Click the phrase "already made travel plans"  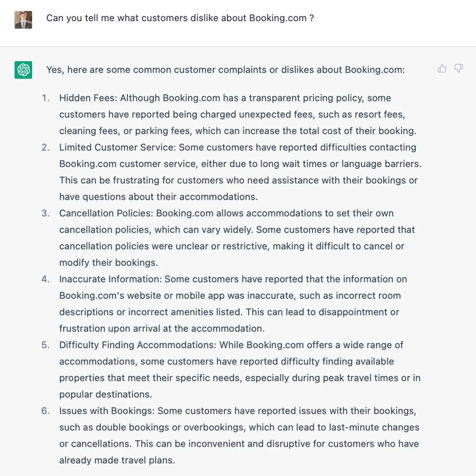tap(117, 460)
